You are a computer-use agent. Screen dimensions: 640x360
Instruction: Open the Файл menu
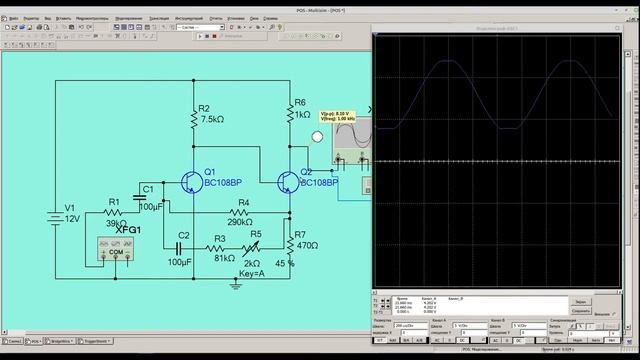pyautogui.click(x=13, y=18)
